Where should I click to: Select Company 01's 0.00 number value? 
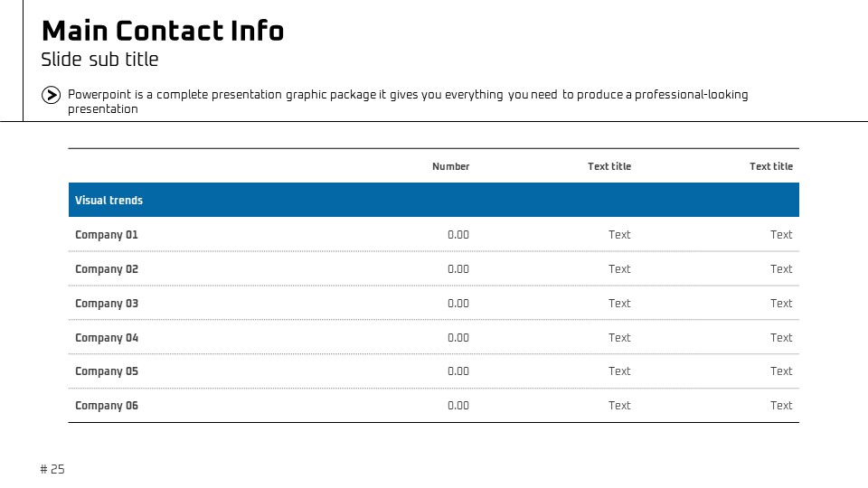[x=458, y=235]
